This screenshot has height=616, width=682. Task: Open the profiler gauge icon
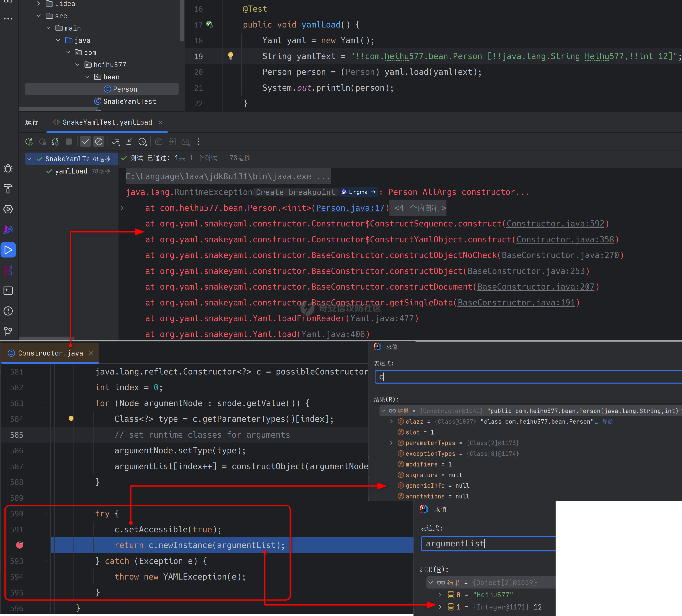tap(185, 142)
